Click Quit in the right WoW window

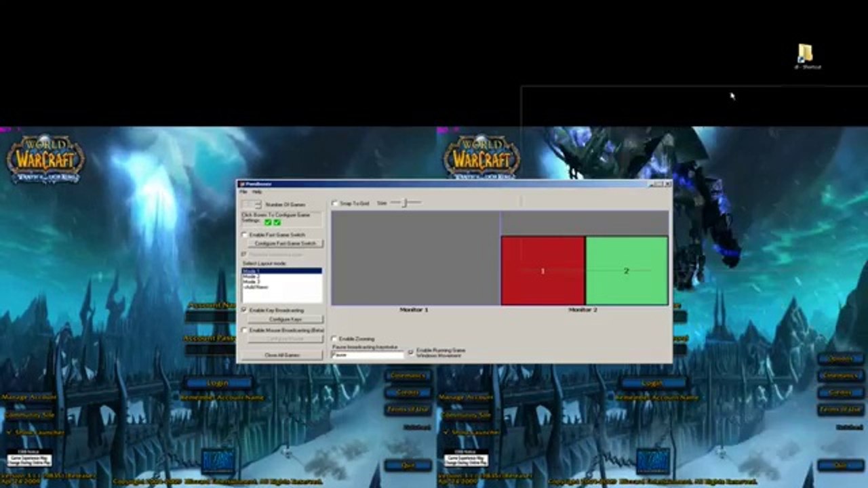point(840,466)
